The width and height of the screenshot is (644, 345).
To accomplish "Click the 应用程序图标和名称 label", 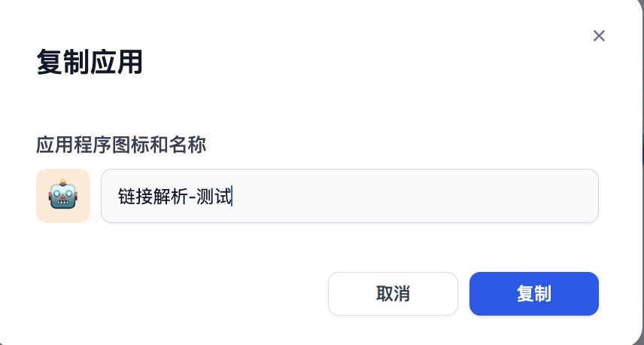I will [121, 145].
